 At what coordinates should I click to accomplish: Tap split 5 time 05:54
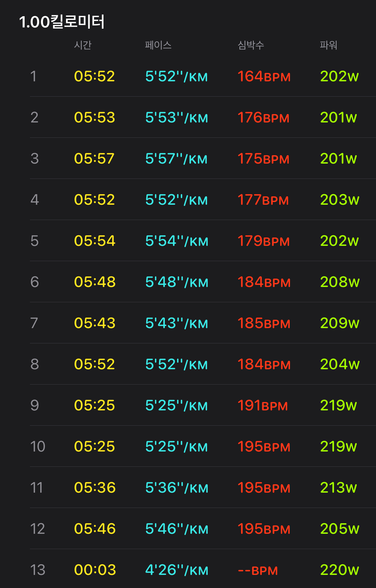click(x=94, y=241)
